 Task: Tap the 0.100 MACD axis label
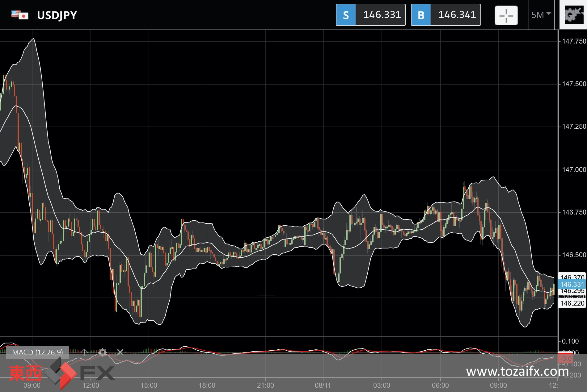tap(570, 341)
